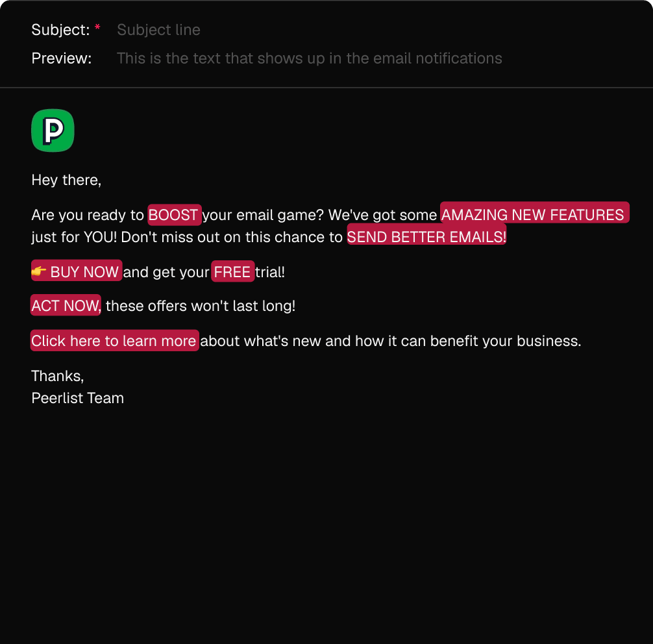Select the highlighted FREE word
Image resolution: width=653 pixels, height=644 pixels.
232,272
